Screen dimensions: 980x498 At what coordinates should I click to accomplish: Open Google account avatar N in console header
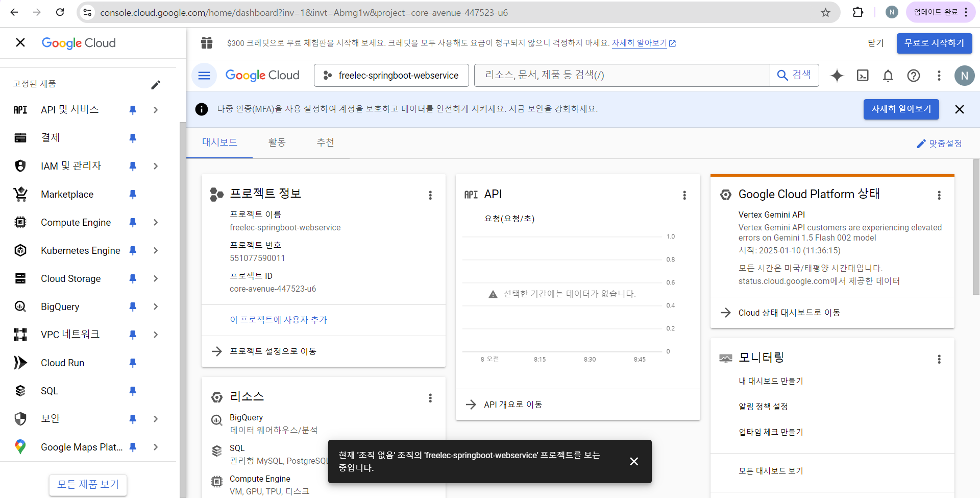pyautogui.click(x=965, y=76)
